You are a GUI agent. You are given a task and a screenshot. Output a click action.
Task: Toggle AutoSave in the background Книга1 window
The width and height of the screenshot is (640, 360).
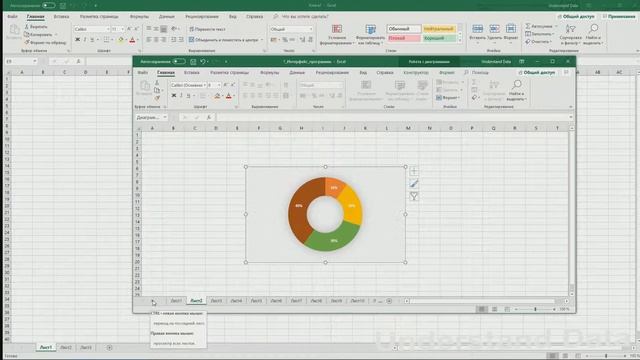pyautogui.click(x=49, y=5)
